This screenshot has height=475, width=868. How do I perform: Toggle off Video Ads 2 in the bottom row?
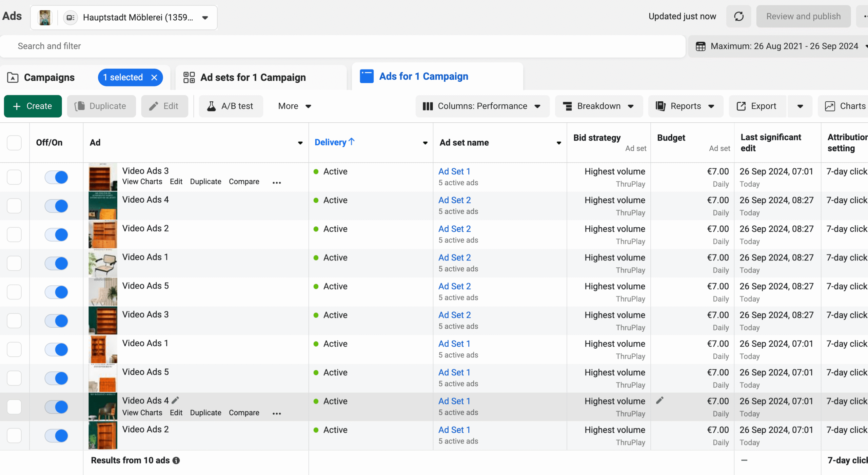pos(56,435)
